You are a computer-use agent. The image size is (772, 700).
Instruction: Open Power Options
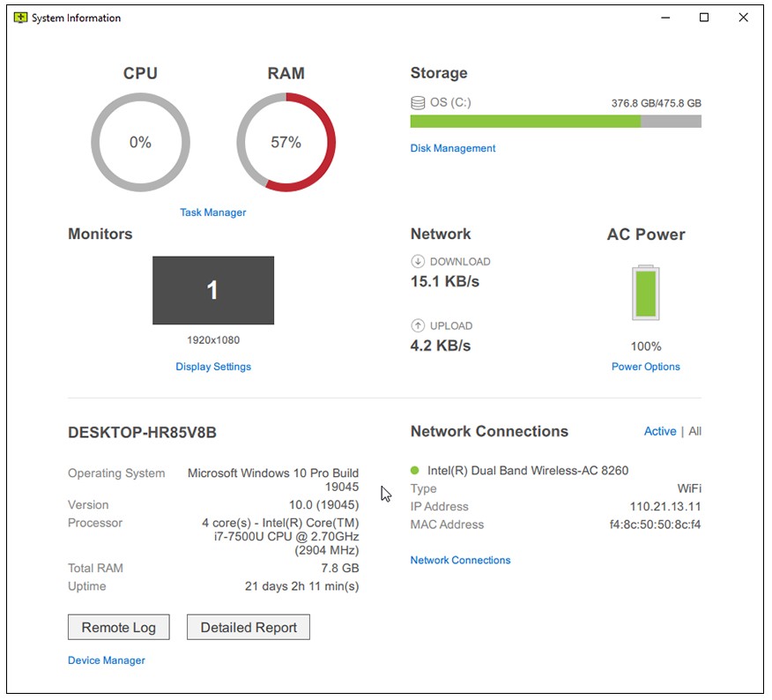[x=646, y=366]
